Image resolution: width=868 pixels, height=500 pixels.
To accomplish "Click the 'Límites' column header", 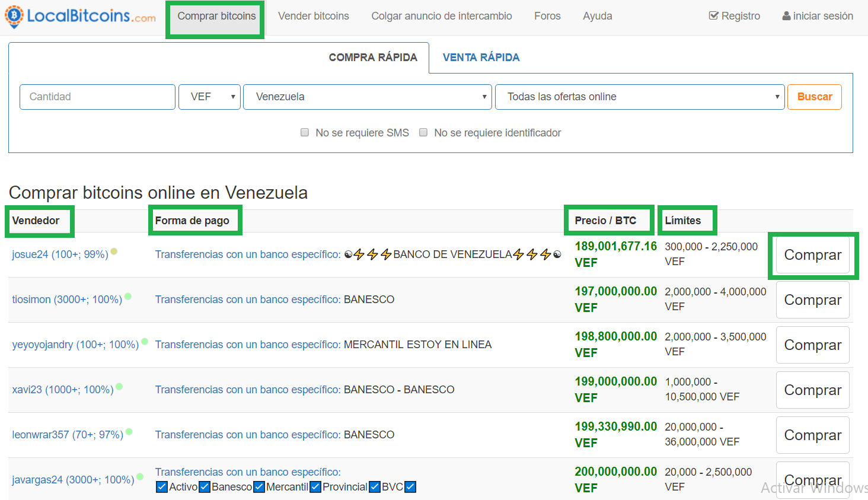I will [x=683, y=221].
